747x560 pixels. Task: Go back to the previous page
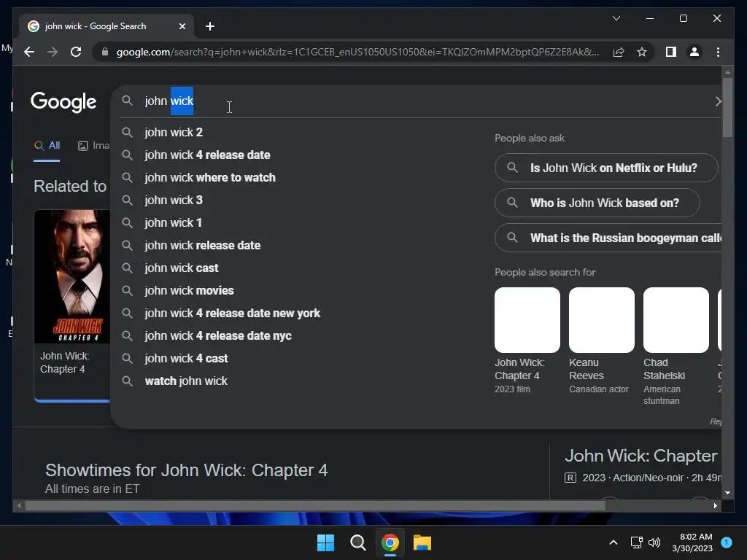point(29,52)
